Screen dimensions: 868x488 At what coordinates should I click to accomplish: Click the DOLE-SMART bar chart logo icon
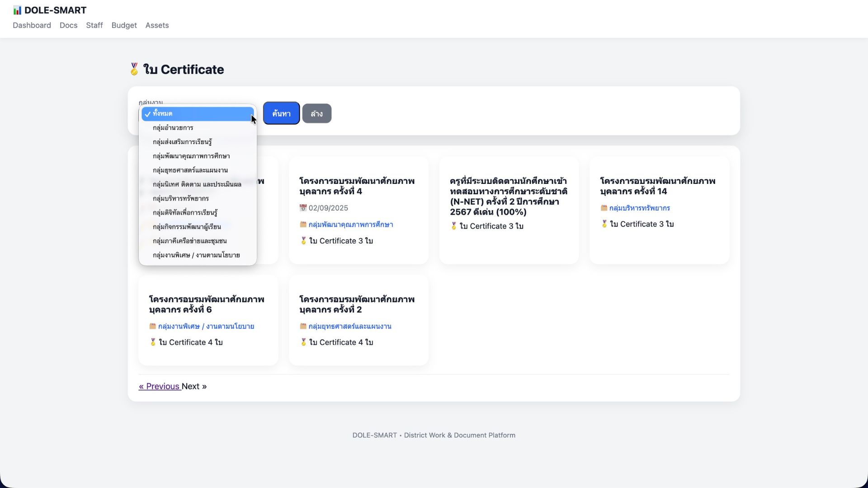pos(17,10)
